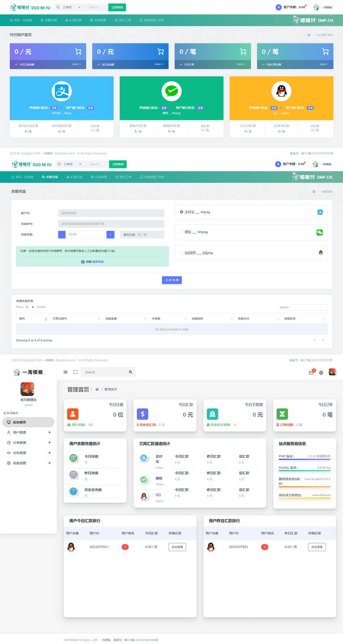Viewport: 343px width, 644px height.
Task: Click the dollar icon on the admin 今日汇款 card
Action: pos(143,414)
